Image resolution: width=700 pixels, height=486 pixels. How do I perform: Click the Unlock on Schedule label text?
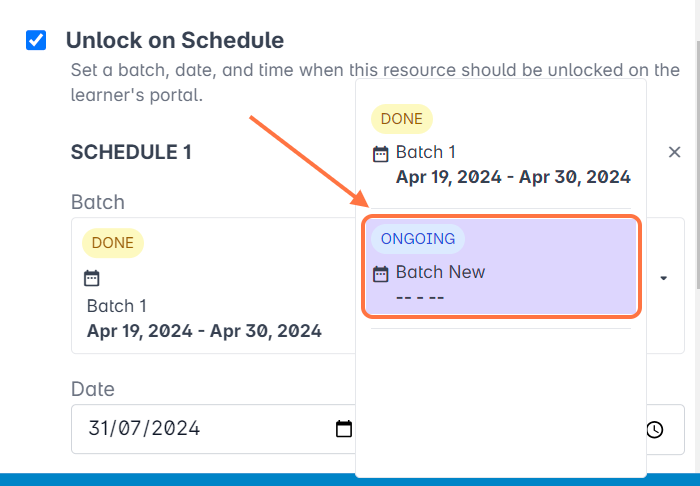tap(175, 41)
